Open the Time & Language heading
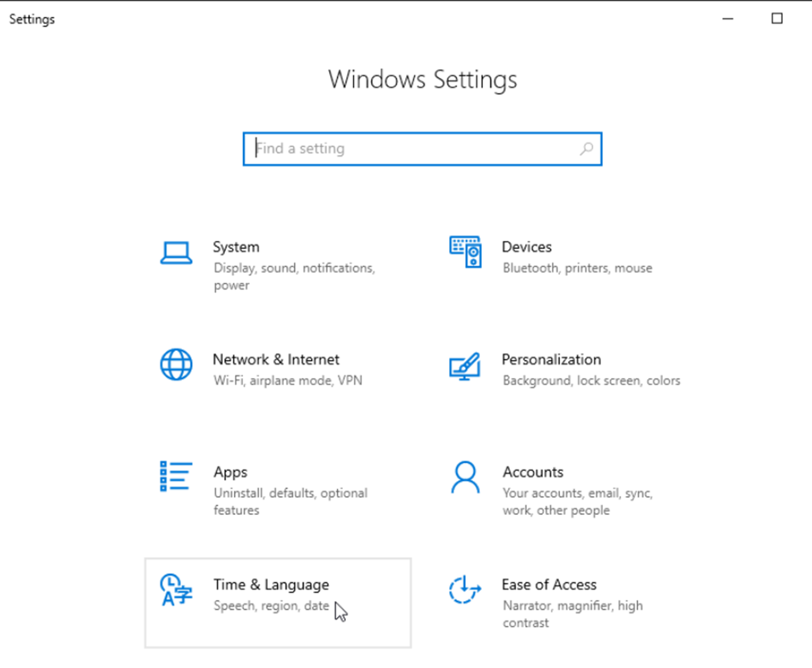812x668 pixels. point(271,585)
